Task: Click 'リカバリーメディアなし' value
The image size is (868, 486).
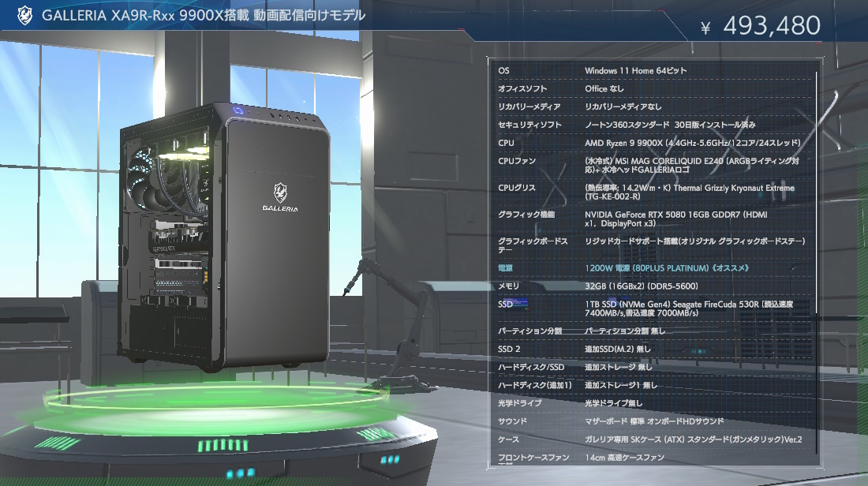Action: coord(623,107)
